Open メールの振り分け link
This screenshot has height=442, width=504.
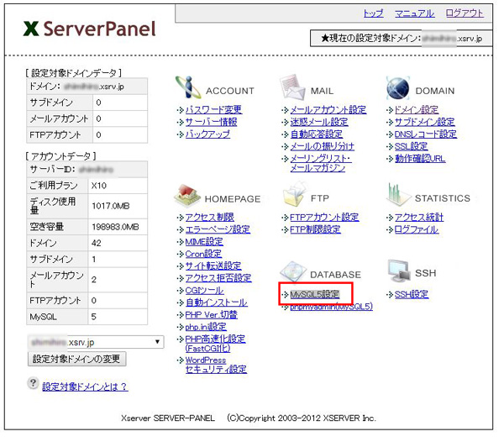pos(322,146)
